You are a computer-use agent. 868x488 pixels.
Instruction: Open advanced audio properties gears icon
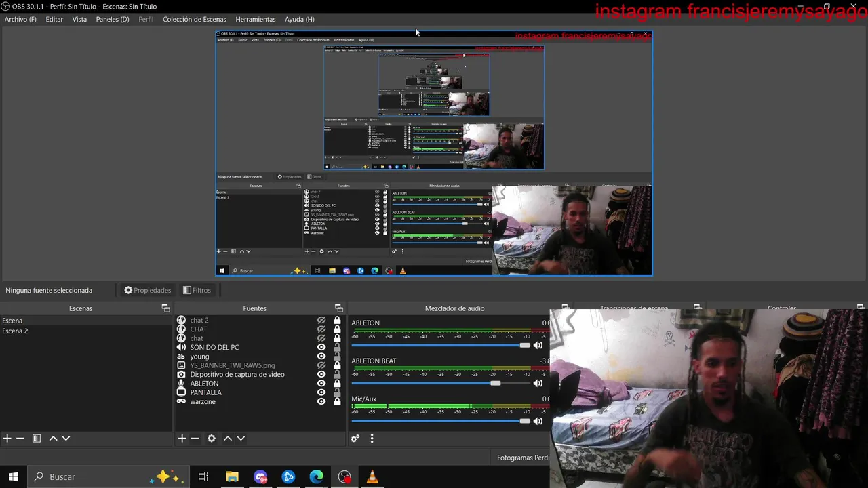point(355,439)
